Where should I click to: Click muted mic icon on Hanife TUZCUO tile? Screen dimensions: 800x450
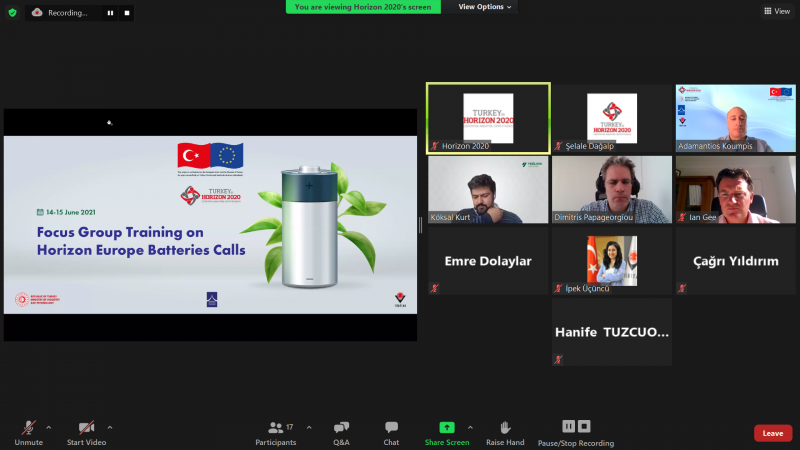tap(558, 360)
